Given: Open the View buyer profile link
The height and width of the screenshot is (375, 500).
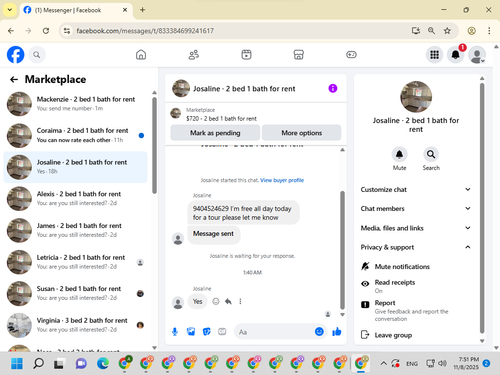Looking at the screenshot, I should click(282, 180).
